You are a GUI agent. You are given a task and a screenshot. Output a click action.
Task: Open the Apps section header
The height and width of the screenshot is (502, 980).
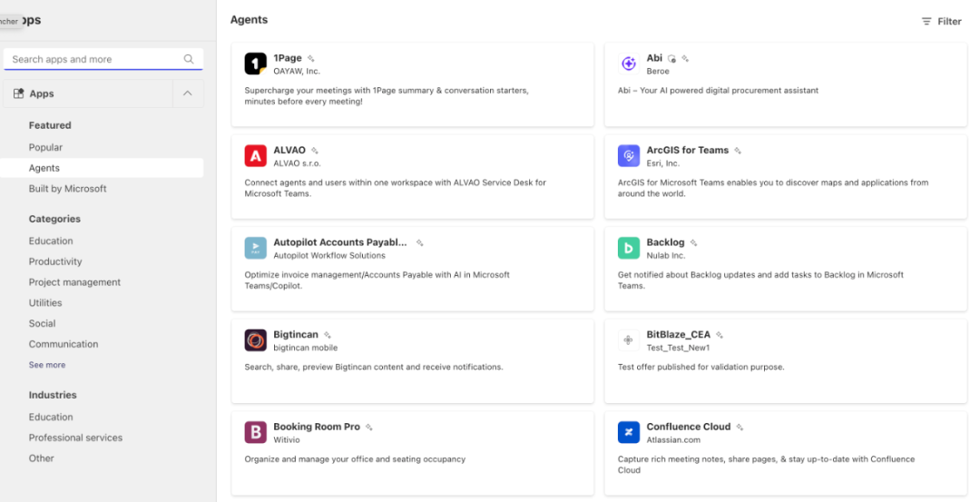pos(88,94)
